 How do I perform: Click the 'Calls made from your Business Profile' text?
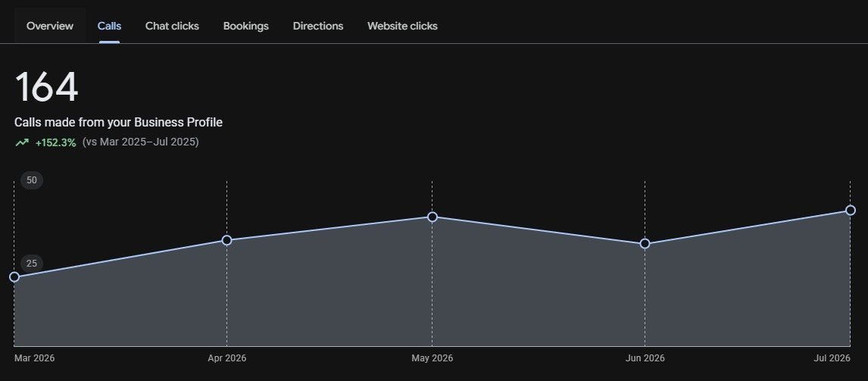(x=118, y=123)
